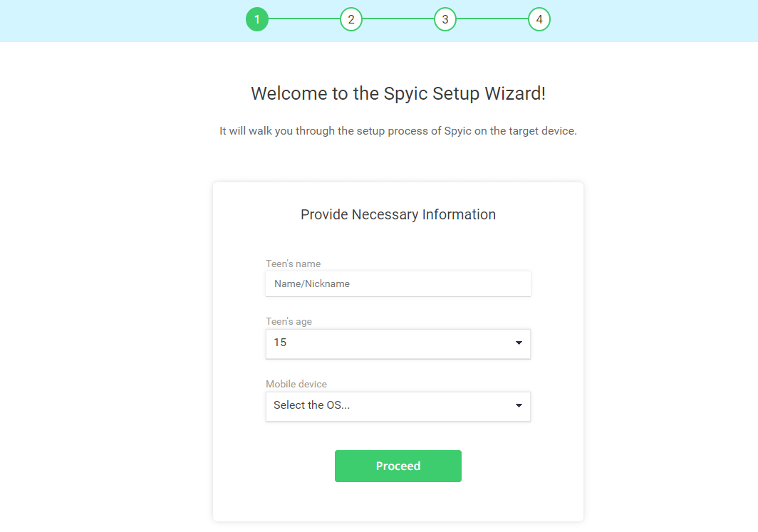Click the arrow on the age selector
The image size is (758, 532).
[x=519, y=343]
